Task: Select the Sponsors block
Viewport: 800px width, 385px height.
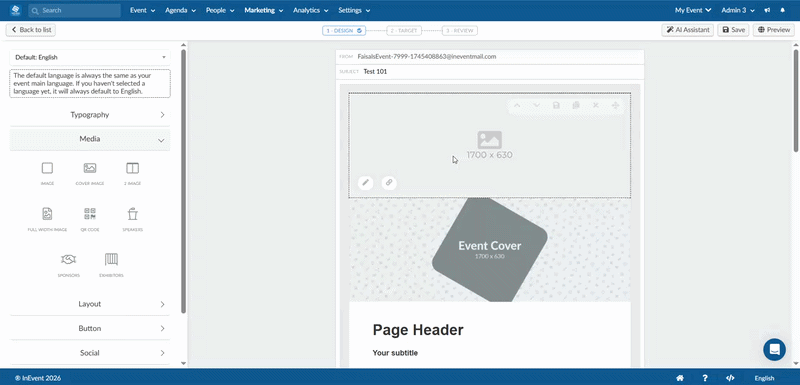Action: (68, 265)
